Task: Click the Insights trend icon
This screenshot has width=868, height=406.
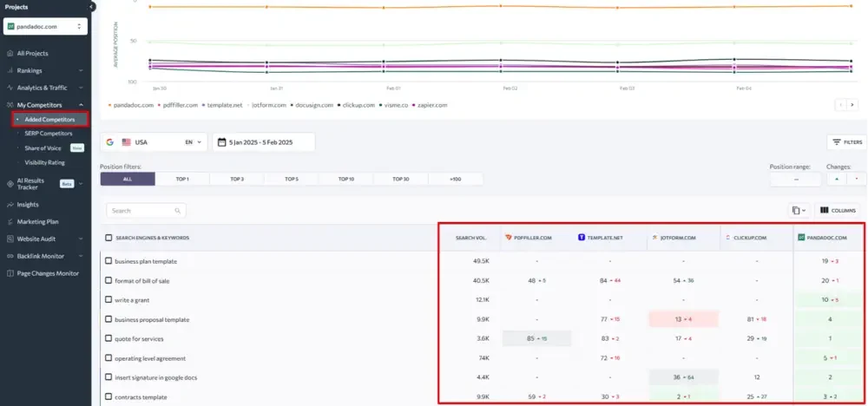Action: coord(10,205)
